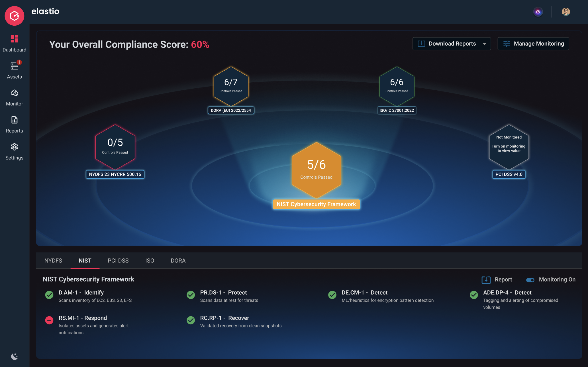
Task: Open the DORA tab
Action: (x=178, y=260)
